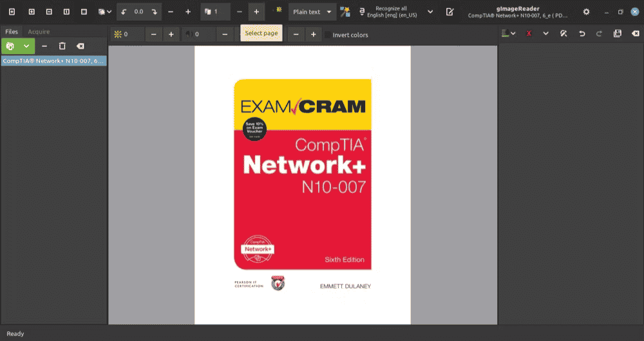Image resolution: width=644 pixels, height=341 pixels.
Task: Expand the strip line breaks options arrow
Action: tap(546, 33)
